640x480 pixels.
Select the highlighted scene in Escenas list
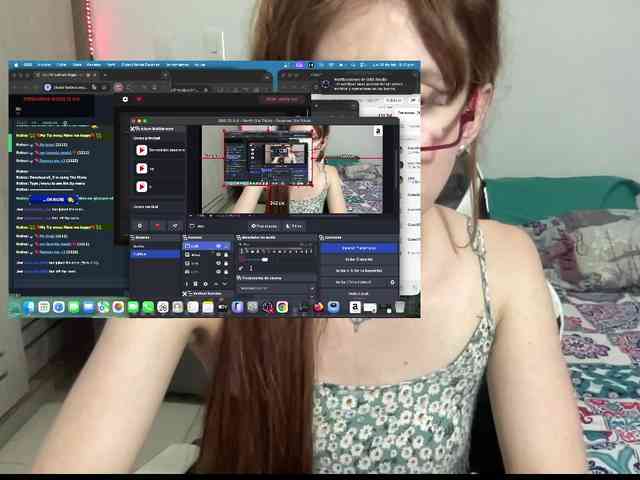[155, 254]
